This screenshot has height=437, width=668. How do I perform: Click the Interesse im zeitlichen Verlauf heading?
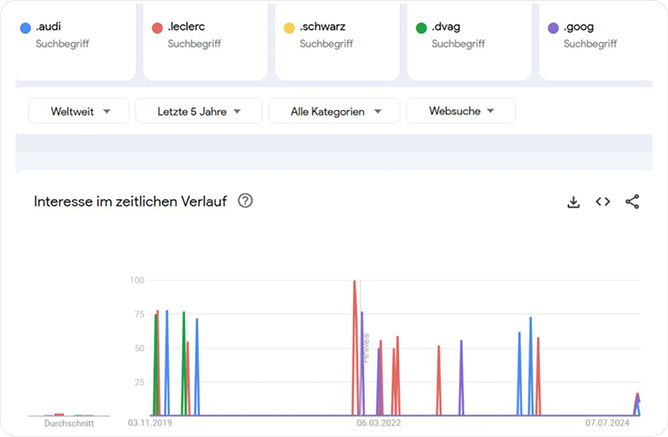(x=130, y=201)
